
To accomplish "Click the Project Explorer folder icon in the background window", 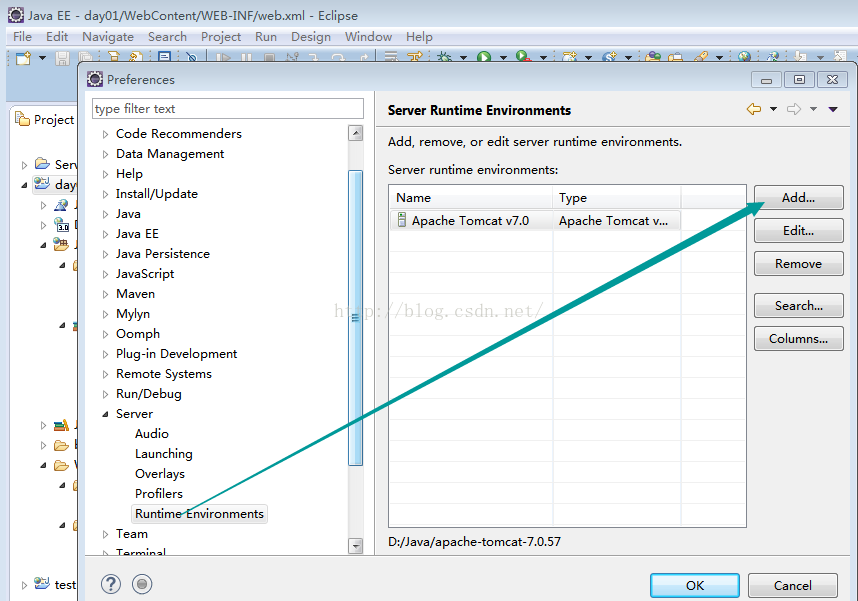I will (x=22, y=119).
